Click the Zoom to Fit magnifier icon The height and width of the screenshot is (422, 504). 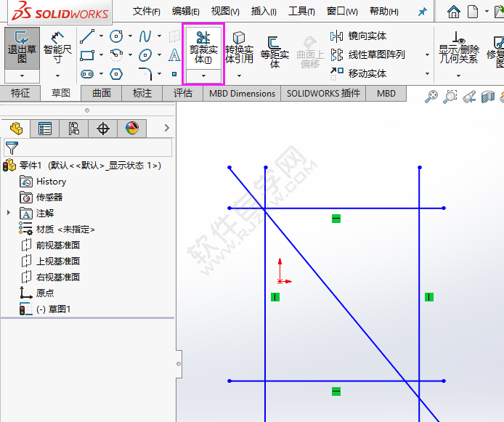coord(431,97)
